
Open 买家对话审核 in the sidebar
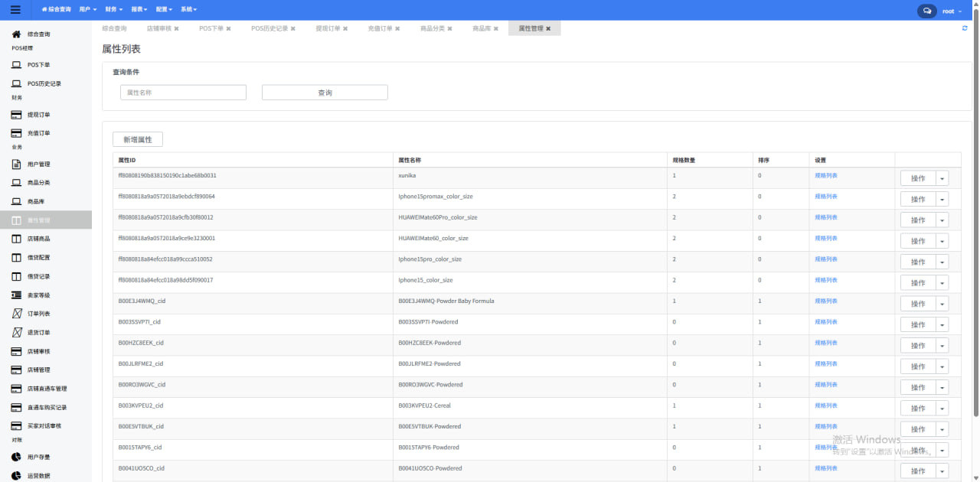click(x=46, y=426)
